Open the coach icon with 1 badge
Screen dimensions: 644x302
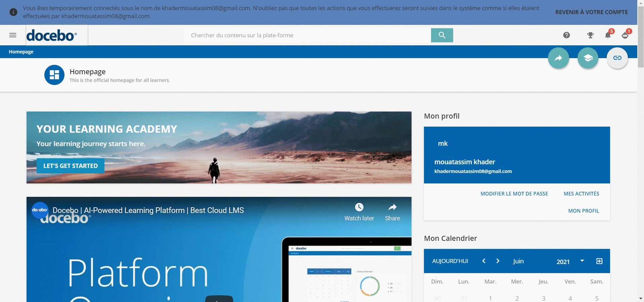click(626, 35)
